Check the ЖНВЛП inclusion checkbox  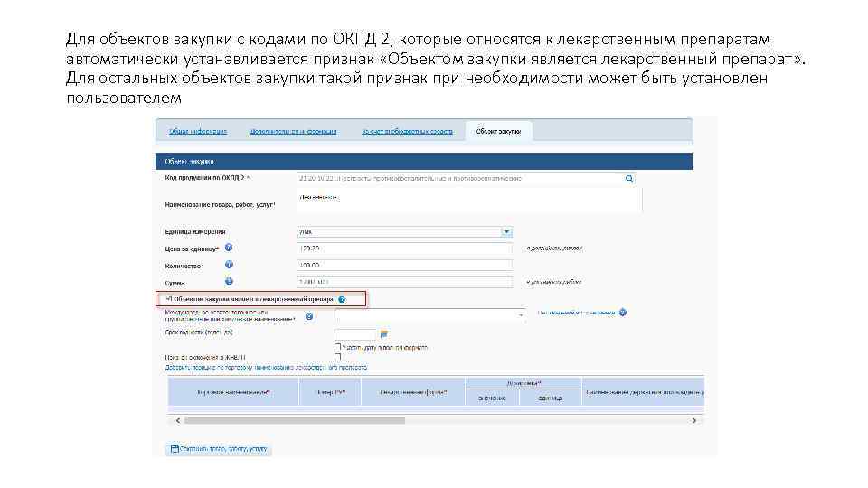coord(337,357)
